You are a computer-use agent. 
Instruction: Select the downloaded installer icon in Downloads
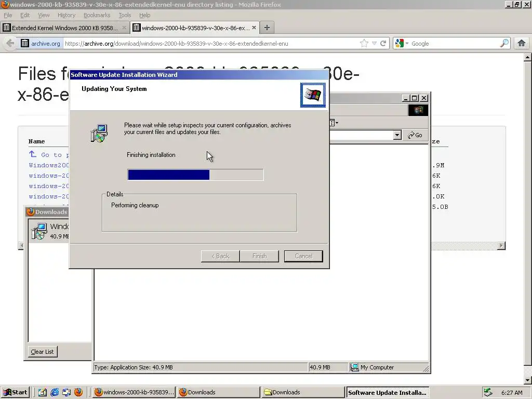[39, 231]
